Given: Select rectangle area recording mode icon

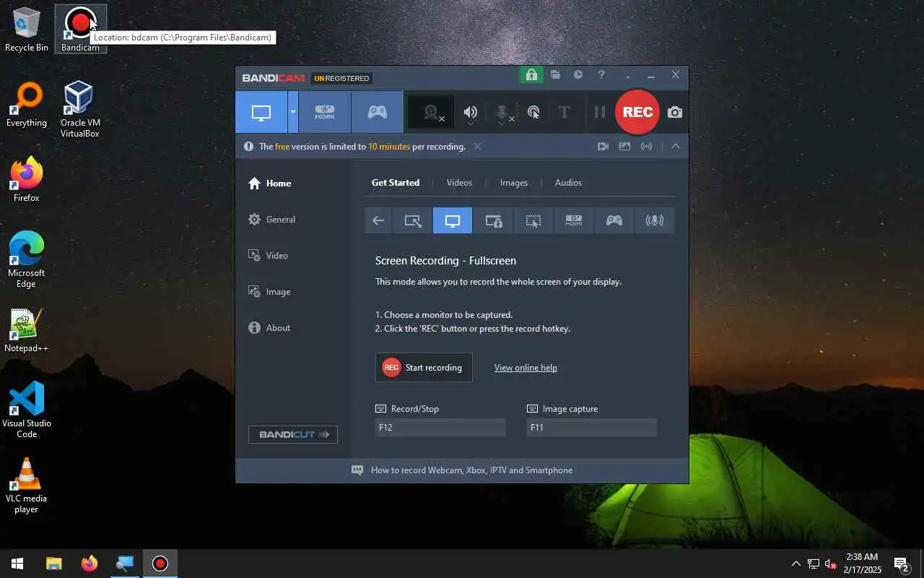Looking at the screenshot, I should [x=412, y=221].
